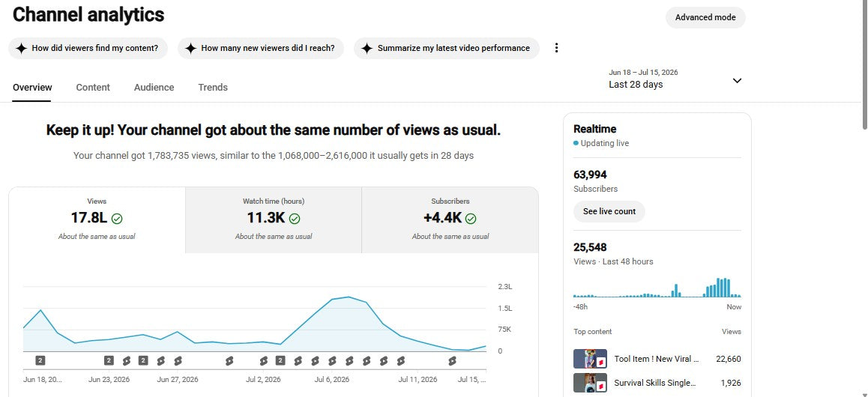This screenshot has width=868, height=397.
Task: Click the green checkmark next to Views 17.8L
Action: [117, 219]
